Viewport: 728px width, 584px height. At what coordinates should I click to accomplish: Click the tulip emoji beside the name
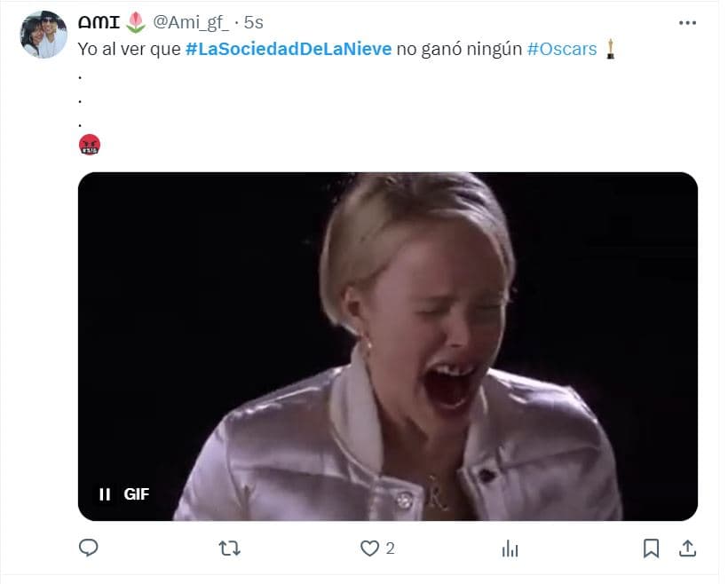136,22
